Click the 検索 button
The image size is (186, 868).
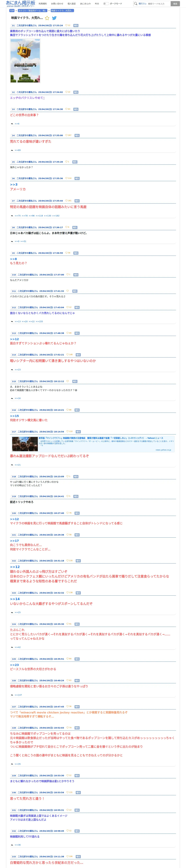tap(175, 4)
